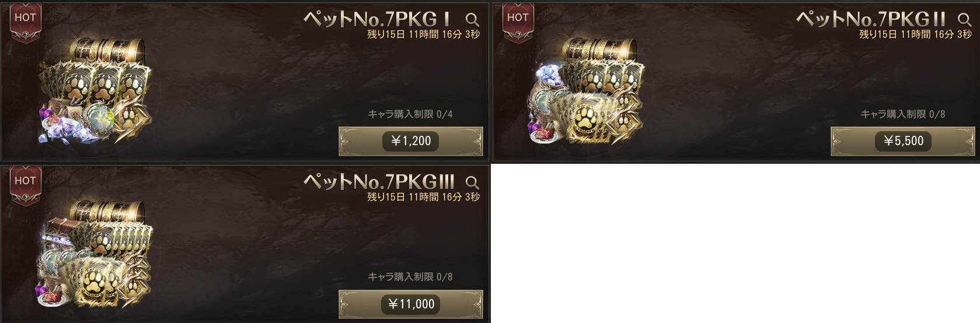Buy the package priced ¥11,000

coord(411,304)
